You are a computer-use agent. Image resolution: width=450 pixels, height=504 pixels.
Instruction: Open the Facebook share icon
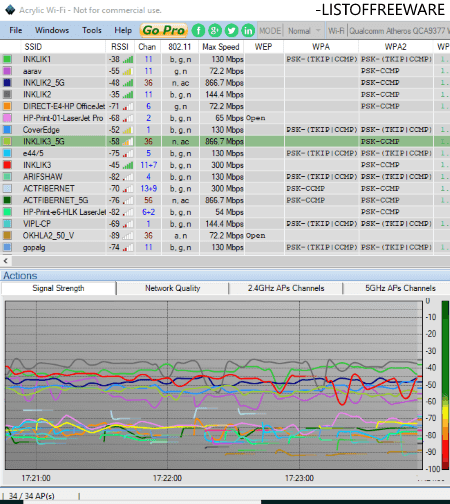tap(198, 31)
